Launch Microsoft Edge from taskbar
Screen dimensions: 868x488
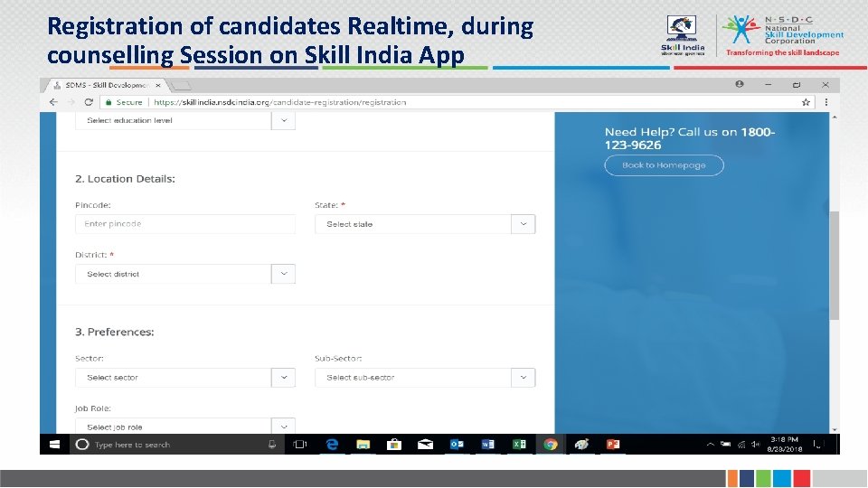[x=332, y=445]
